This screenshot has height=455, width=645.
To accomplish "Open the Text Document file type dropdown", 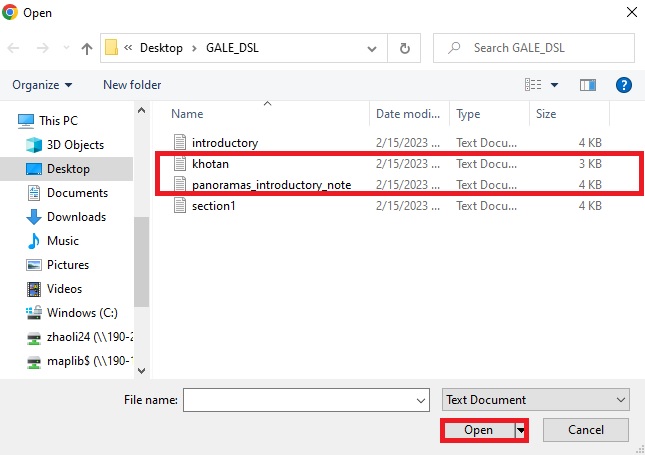I will pyautogui.click(x=536, y=400).
